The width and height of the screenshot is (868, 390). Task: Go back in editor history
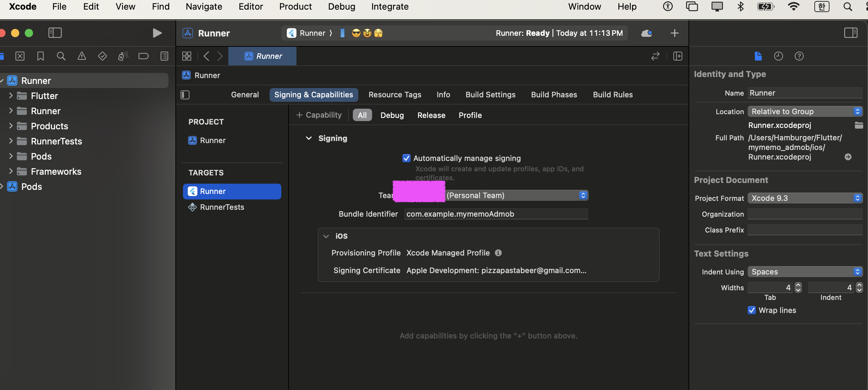pyautogui.click(x=206, y=56)
